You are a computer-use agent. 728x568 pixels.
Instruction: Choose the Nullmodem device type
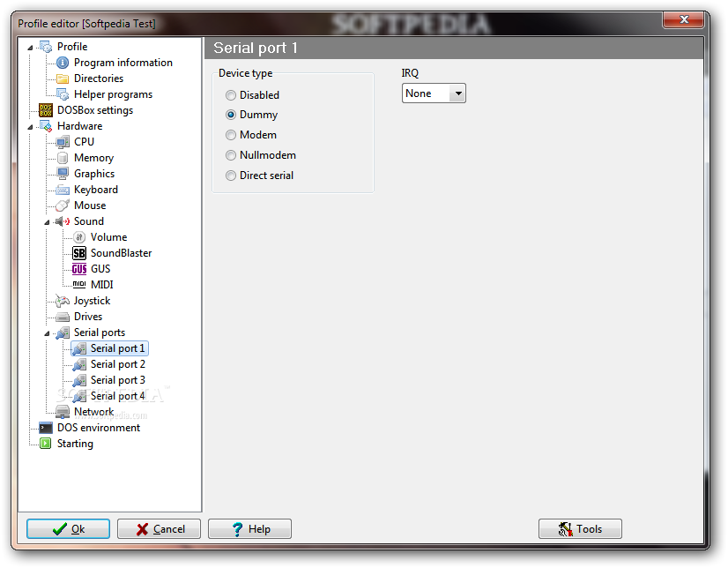(x=231, y=155)
